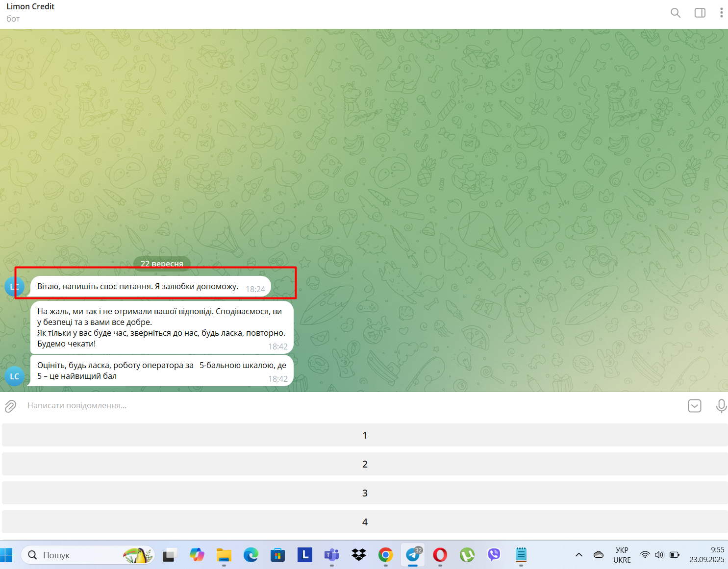
Task: Click the LC avatar next to the rating message
Action: pos(15,376)
